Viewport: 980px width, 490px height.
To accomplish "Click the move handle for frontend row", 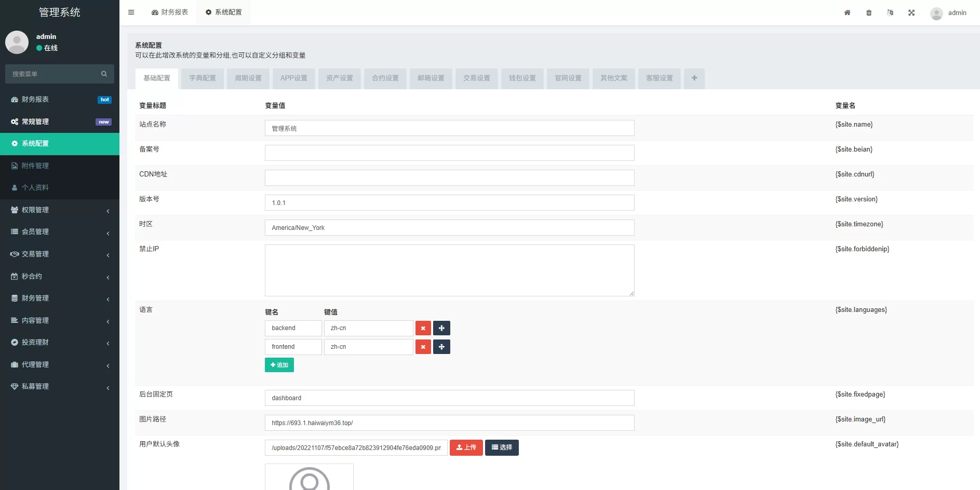I will 441,347.
